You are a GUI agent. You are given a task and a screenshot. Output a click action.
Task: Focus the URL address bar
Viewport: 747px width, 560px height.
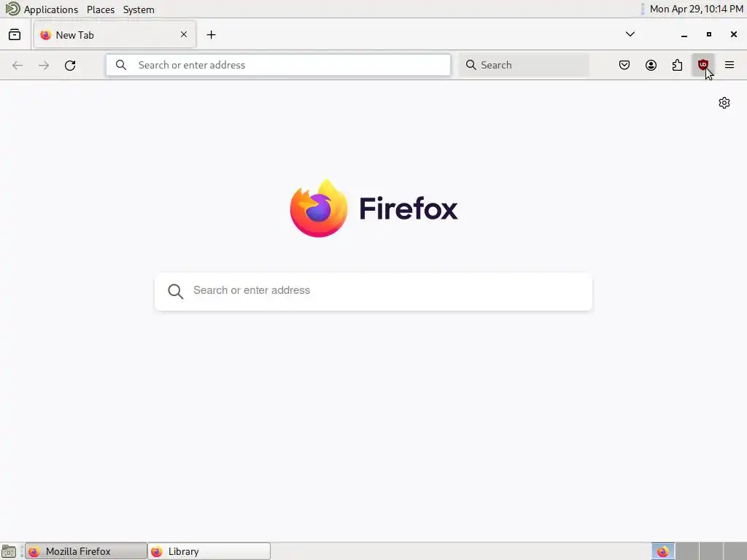[x=278, y=65]
